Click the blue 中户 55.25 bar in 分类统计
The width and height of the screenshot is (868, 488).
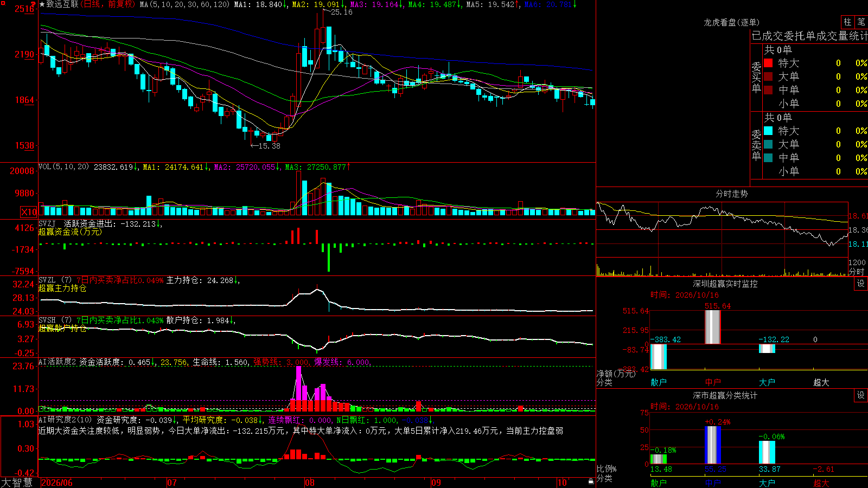pos(713,445)
